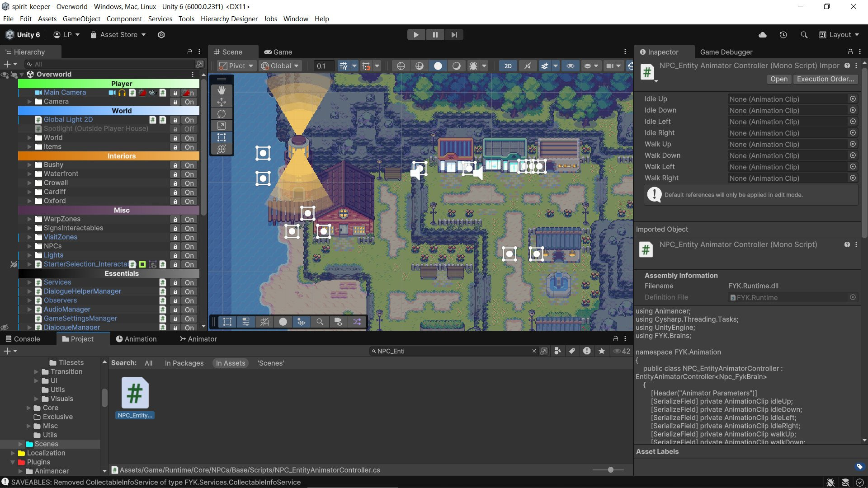The height and width of the screenshot is (488, 868).
Task: Select Main Camera in Hierarchy
Action: 65,92
